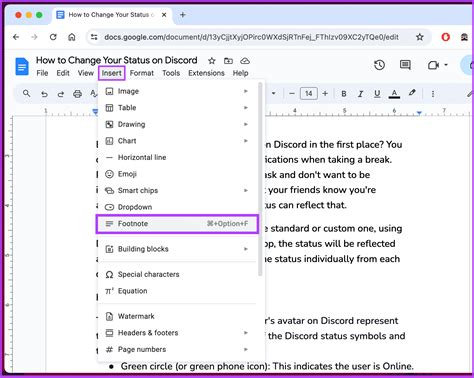This screenshot has width=474, height=378.
Task: Choose Footnote from Insert menu
Action: [177, 224]
